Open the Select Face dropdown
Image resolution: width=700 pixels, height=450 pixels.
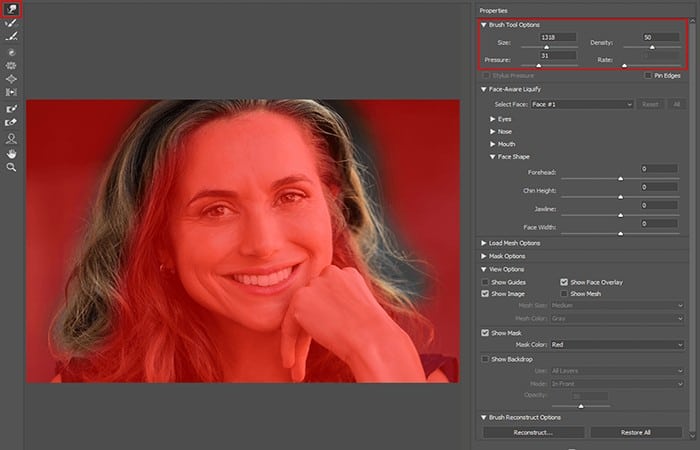click(582, 104)
